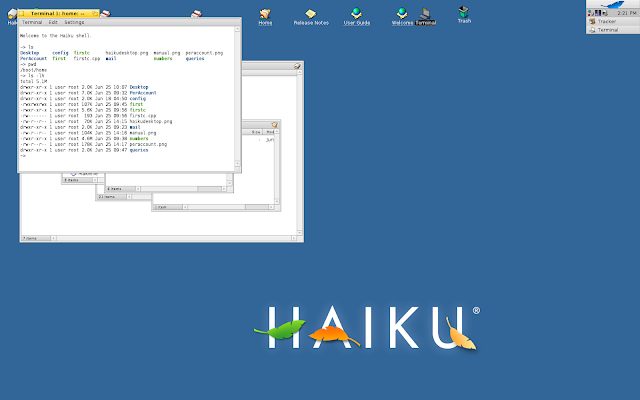Click the Terminal scrollbar down arrow
This screenshot has height=400, width=640.
click(x=237, y=164)
